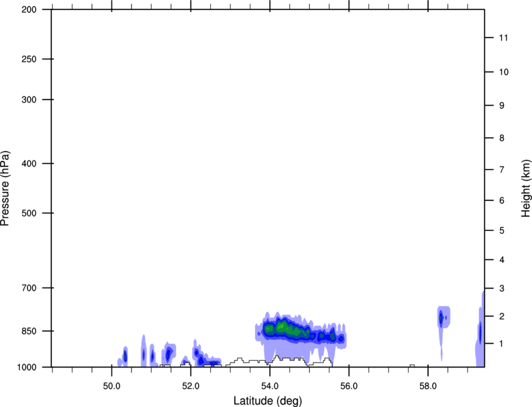Click the Height (km) axis title
This screenshot has width=532, height=407.
pos(526,188)
